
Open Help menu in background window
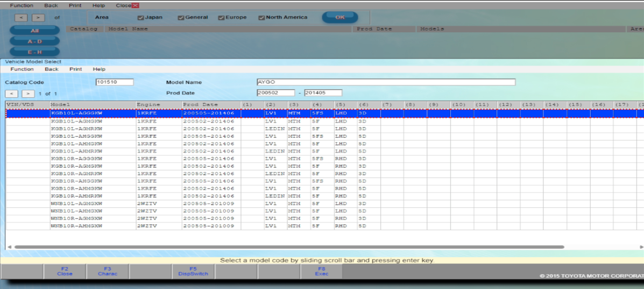pos(99,6)
